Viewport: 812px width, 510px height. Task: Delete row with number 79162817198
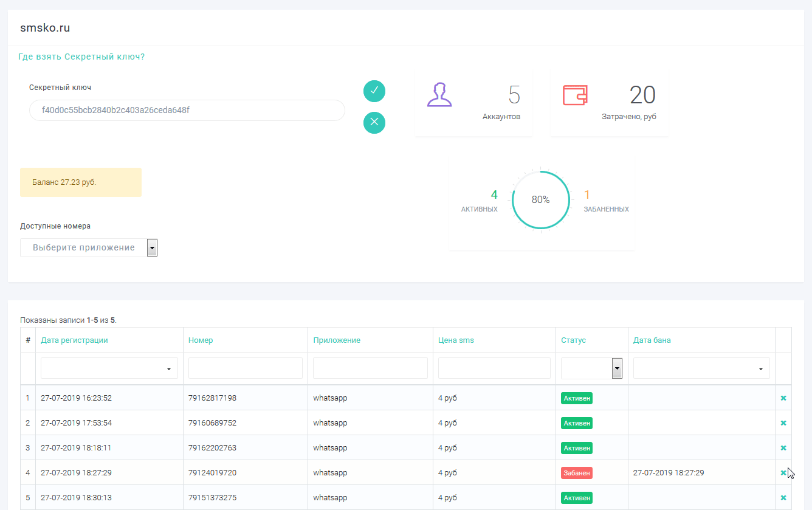coord(783,398)
